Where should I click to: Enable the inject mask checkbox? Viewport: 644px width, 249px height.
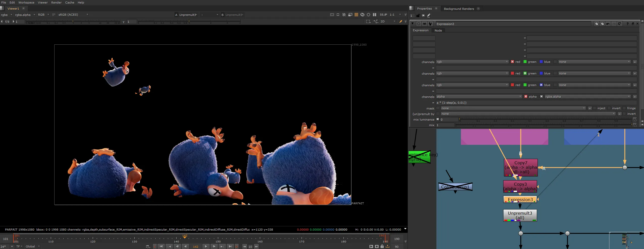(x=595, y=108)
